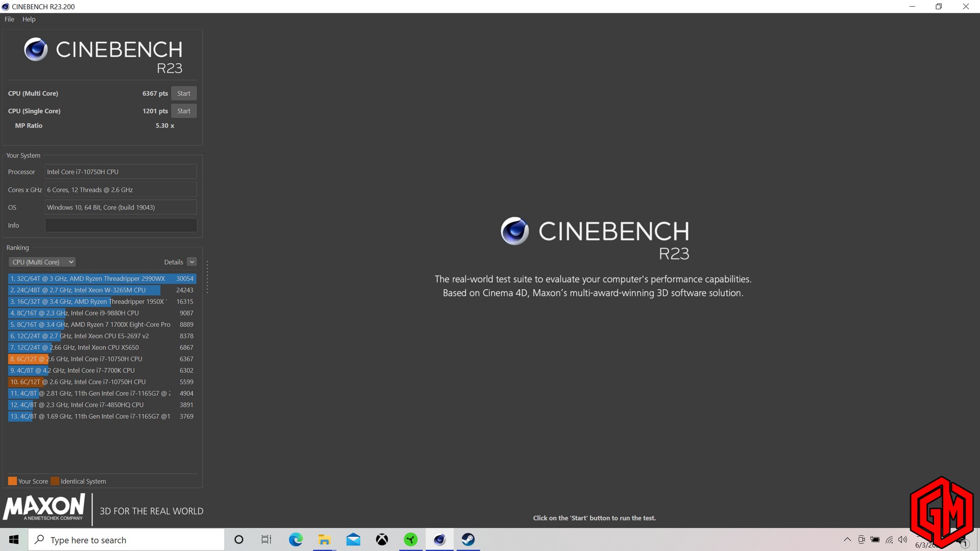Switch to Cinebench taskbar icon

439,540
